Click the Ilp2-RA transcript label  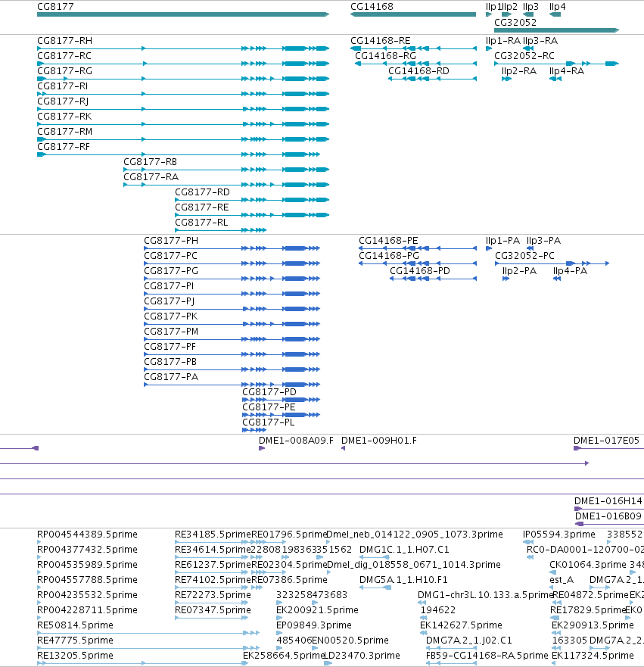point(519,71)
